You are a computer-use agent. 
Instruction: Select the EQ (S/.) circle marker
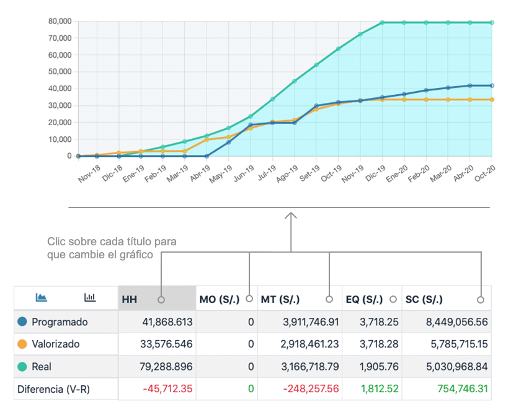[393, 299]
